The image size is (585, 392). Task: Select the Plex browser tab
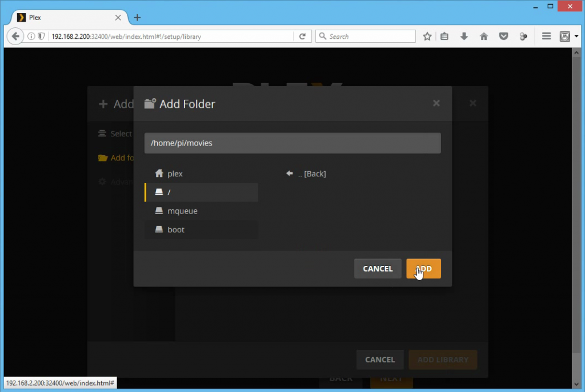tap(69, 18)
